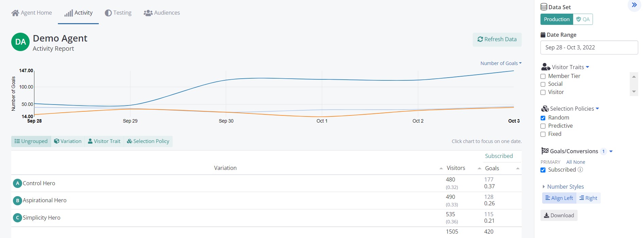Viewport: 644px width, 238px height.
Task: Set alignment to Right
Action: pos(588,198)
